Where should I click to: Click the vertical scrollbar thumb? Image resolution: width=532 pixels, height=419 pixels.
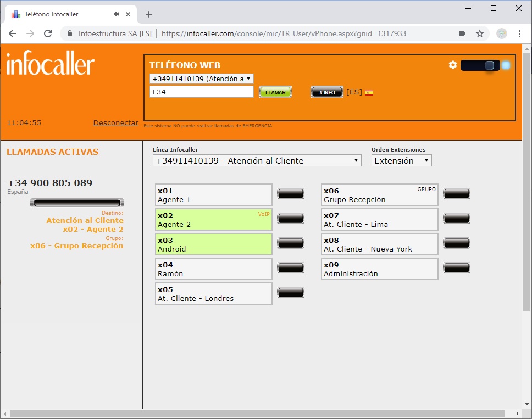pyautogui.click(x=527, y=182)
